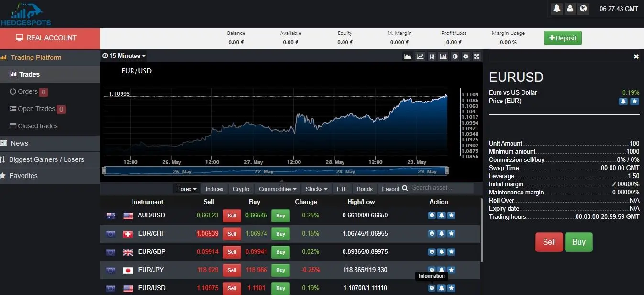Toggle favorite star for EUR/USD row
This screenshot has height=295, width=644.
pyautogui.click(x=451, y=288)
